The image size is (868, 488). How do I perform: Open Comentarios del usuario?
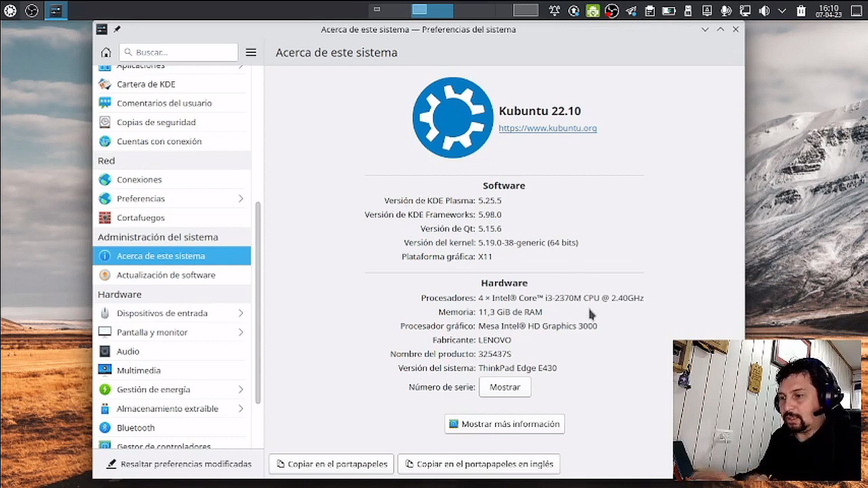[x=172, y=103]
